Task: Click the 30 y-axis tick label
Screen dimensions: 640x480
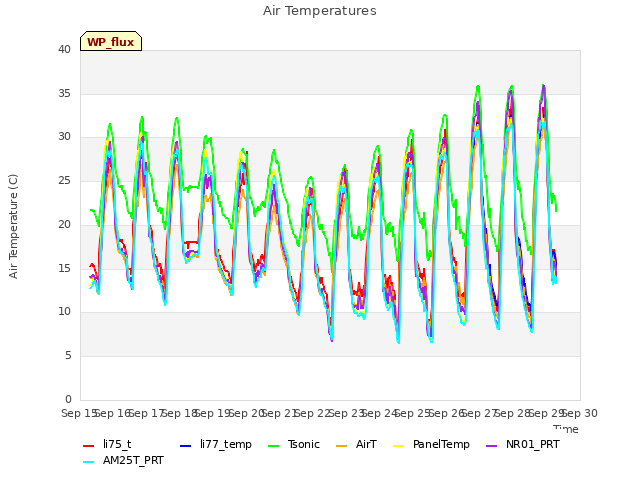Action: (64, 137)
